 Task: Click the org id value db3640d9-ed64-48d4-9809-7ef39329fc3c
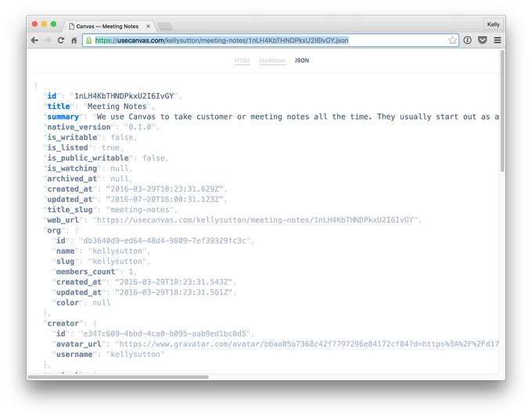point(164,241)
